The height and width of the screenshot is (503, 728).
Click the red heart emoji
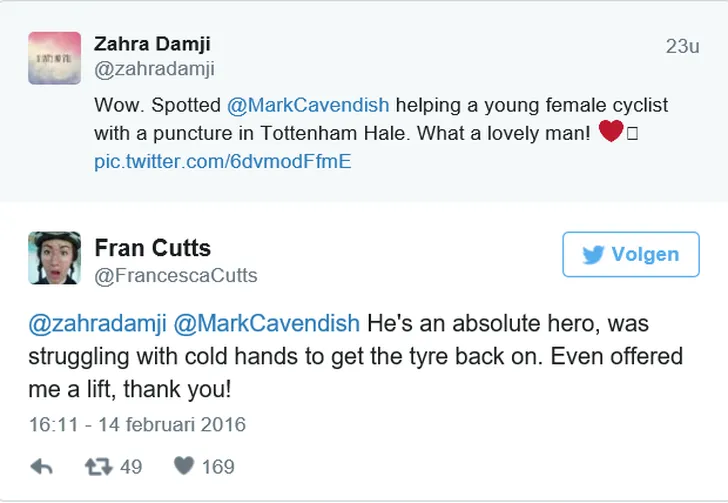point(610,132)
